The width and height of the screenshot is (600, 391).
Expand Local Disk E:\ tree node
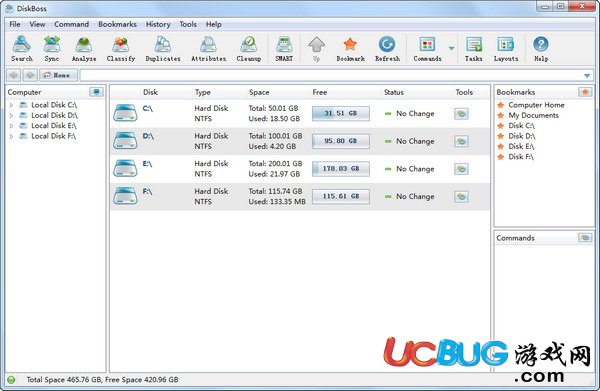pyautogui.click(x=11, y=125)
